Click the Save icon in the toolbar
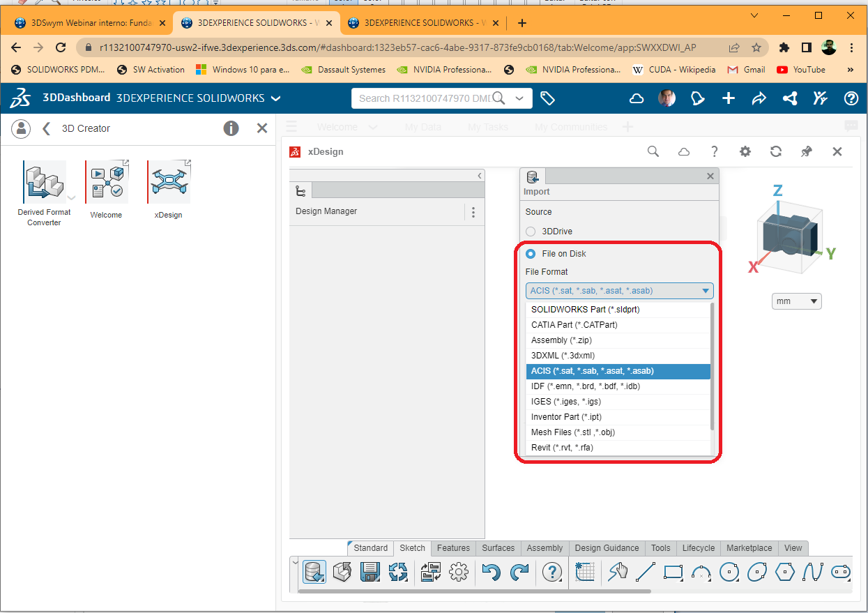 click(370, 573)
